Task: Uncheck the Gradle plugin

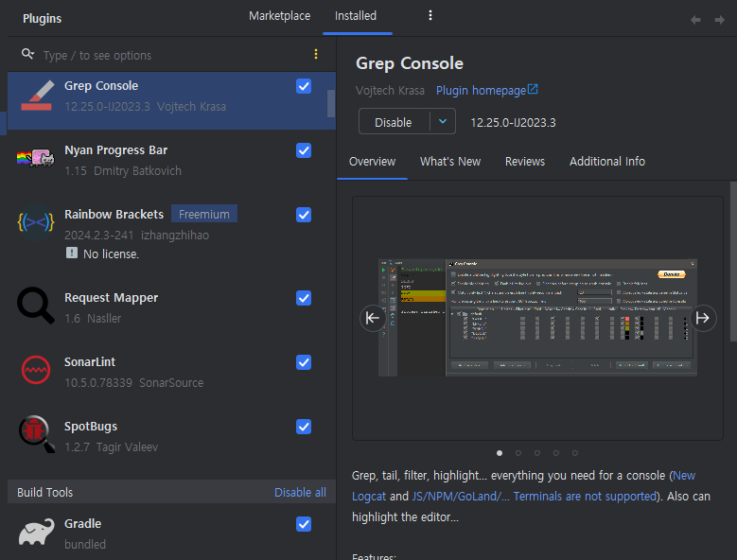Action: (304, 524)
